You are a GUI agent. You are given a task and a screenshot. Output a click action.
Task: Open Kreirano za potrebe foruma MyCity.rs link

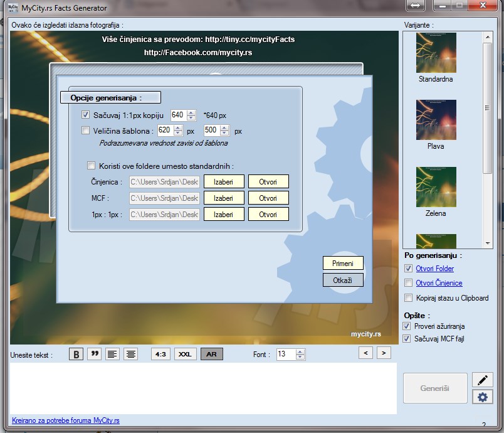pos(66,420)
